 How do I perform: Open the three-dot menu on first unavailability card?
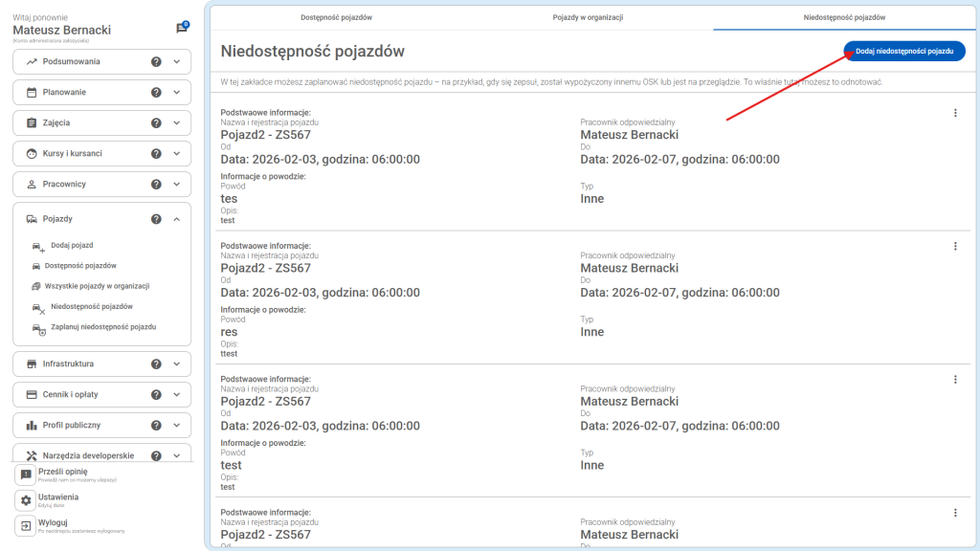[x=954, y=112]
